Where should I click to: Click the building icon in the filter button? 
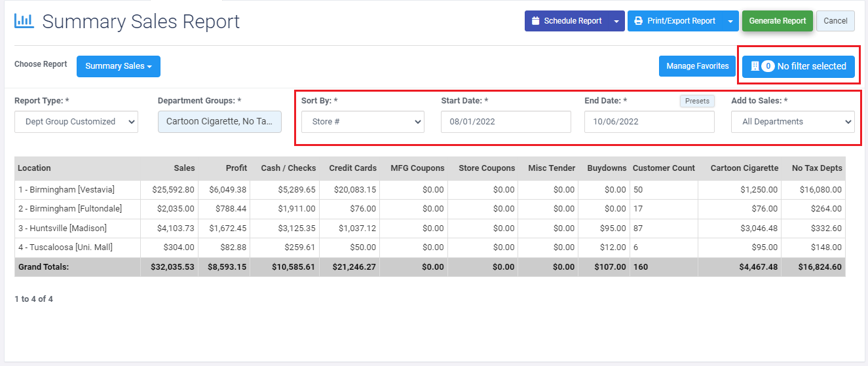click(755, 66)
